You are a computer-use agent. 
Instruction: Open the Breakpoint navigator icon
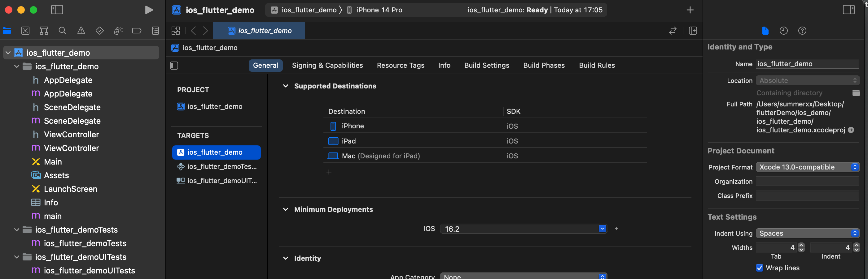pyautogui.click(x=137, y=31)
